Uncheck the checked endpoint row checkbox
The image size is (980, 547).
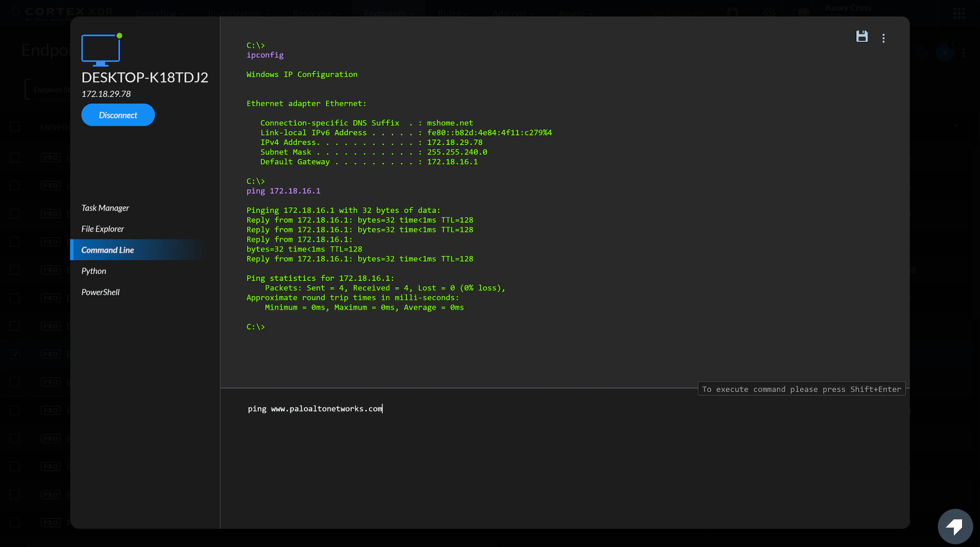15,354
